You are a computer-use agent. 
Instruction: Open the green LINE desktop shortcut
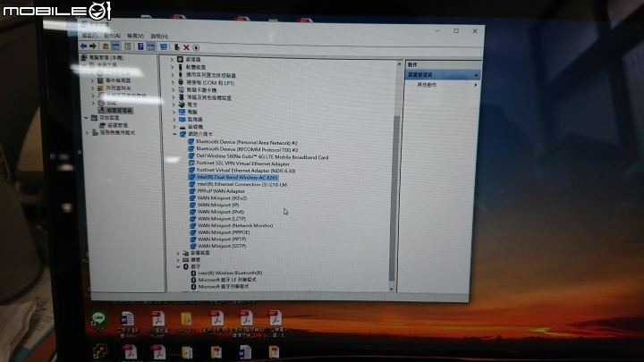(98, 321)
